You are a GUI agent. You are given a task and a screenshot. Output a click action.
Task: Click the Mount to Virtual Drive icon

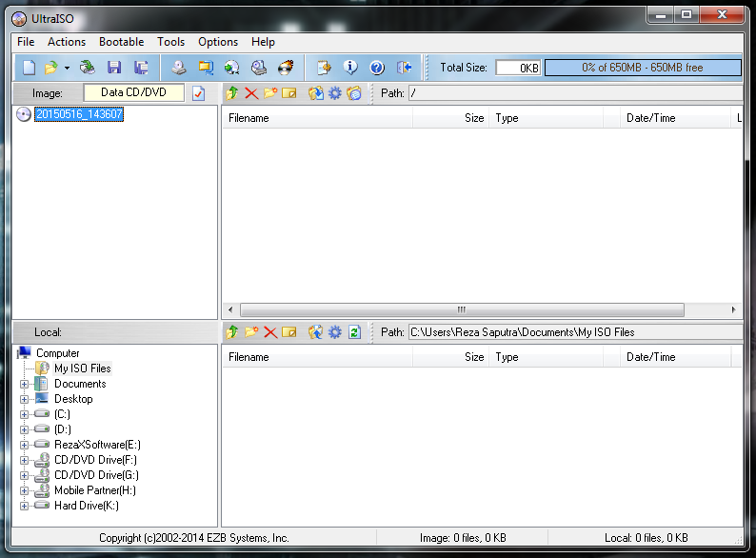pyautogui.click(x=259, y=68)
